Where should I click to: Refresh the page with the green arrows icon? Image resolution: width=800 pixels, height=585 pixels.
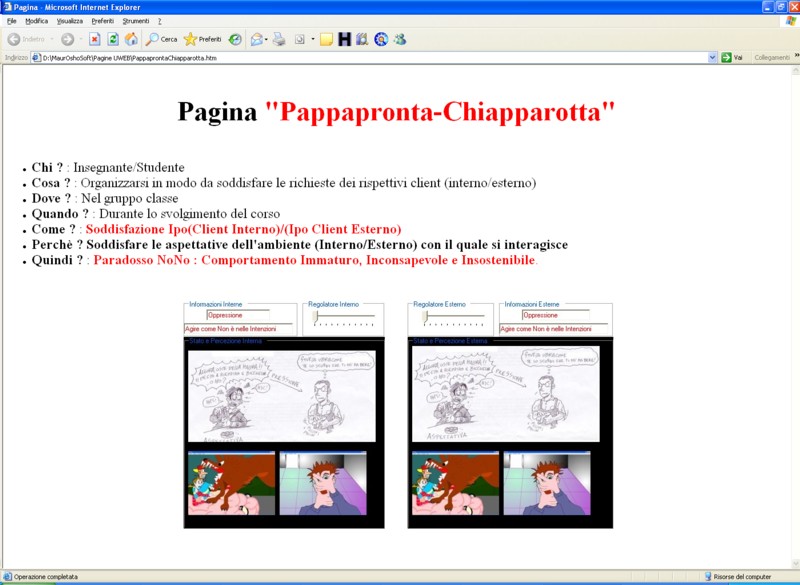pyautogui.click(x=113, y=39)
